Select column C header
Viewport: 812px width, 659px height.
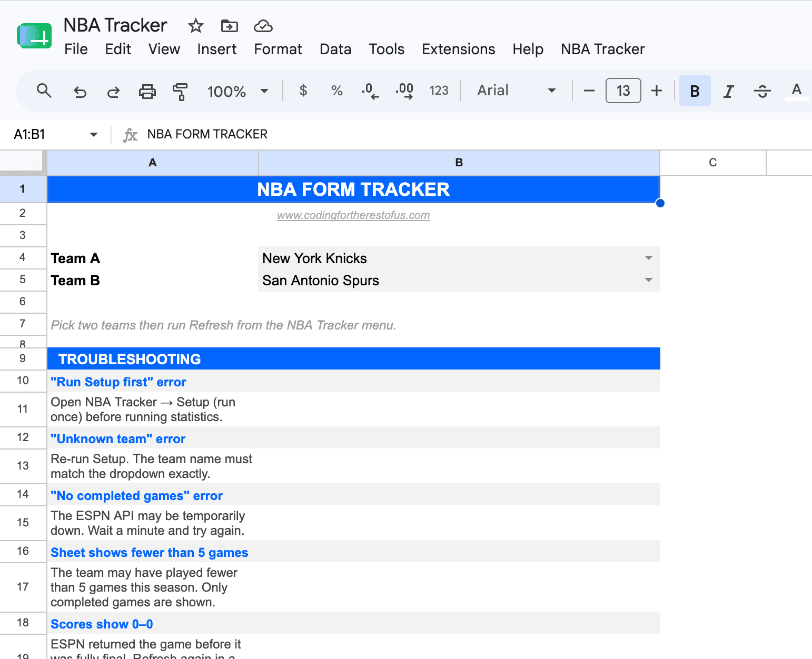[x=713, y=163]
